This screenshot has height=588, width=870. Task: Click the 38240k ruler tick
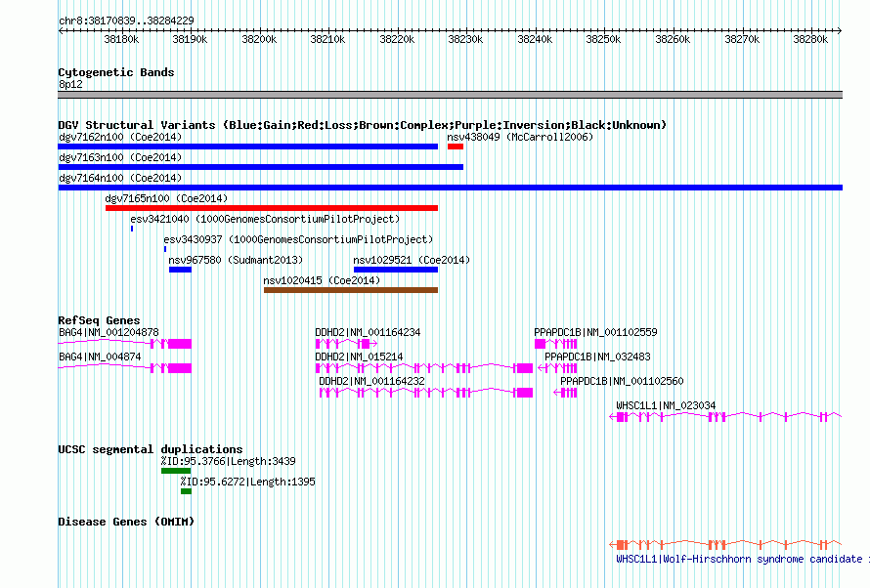click(x=536, y=39)
